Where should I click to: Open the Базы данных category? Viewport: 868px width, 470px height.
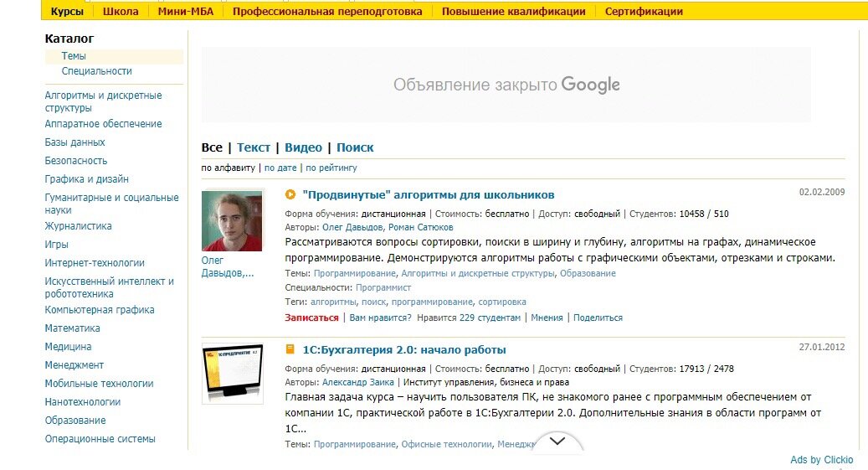pos(74,142)
